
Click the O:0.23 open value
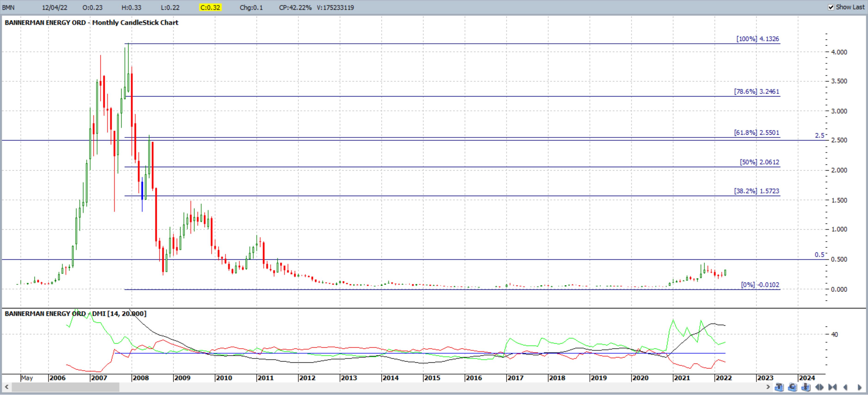pos(92,7)
